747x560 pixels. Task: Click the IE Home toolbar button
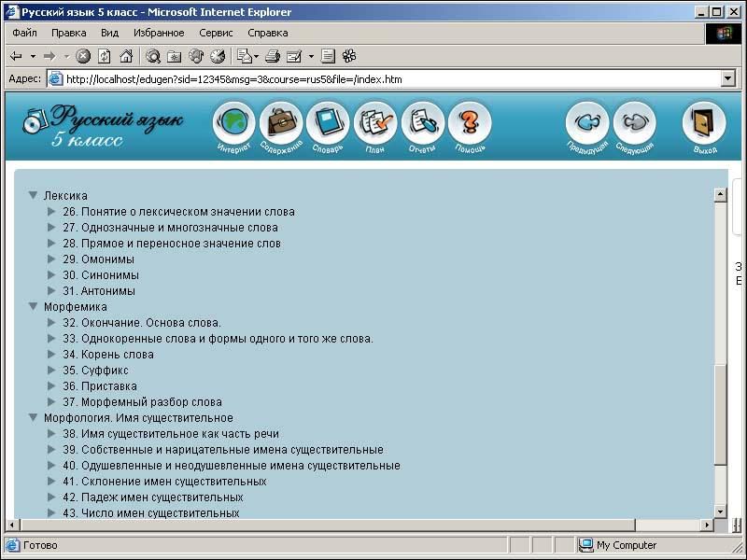pyautogui.click(x=125, y=56)
